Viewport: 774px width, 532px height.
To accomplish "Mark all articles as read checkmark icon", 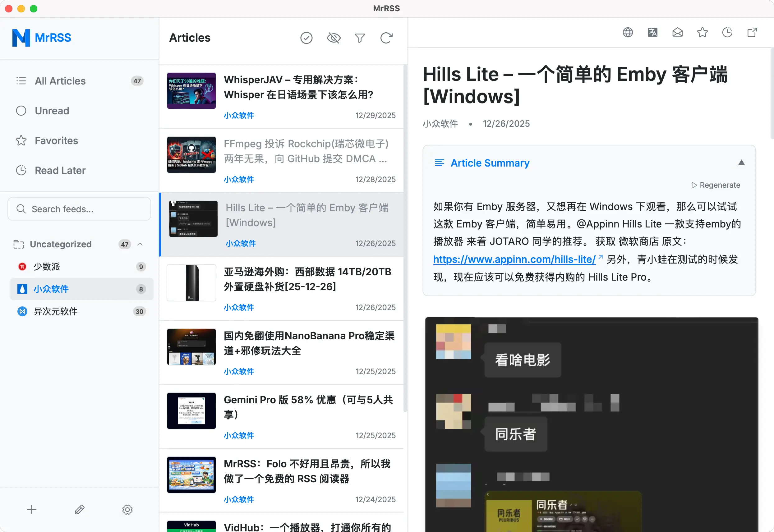I will (306, 38).
